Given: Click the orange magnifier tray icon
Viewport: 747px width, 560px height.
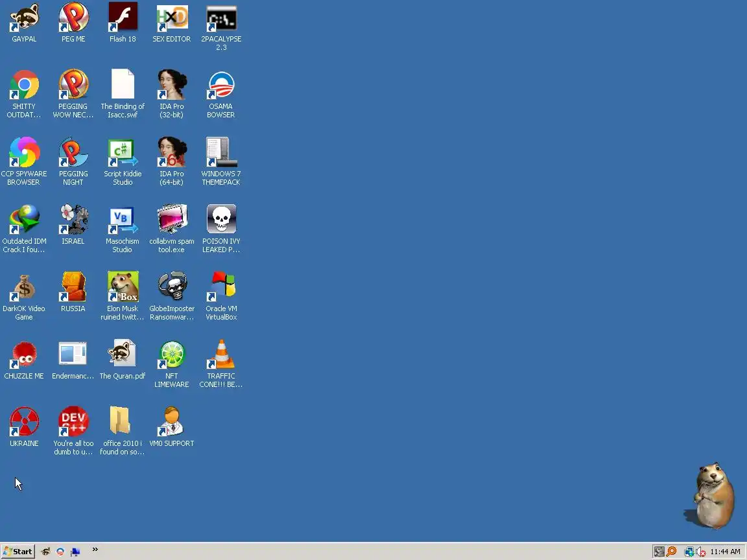Looking at the screenshot, I should click(x=671, y=552).
